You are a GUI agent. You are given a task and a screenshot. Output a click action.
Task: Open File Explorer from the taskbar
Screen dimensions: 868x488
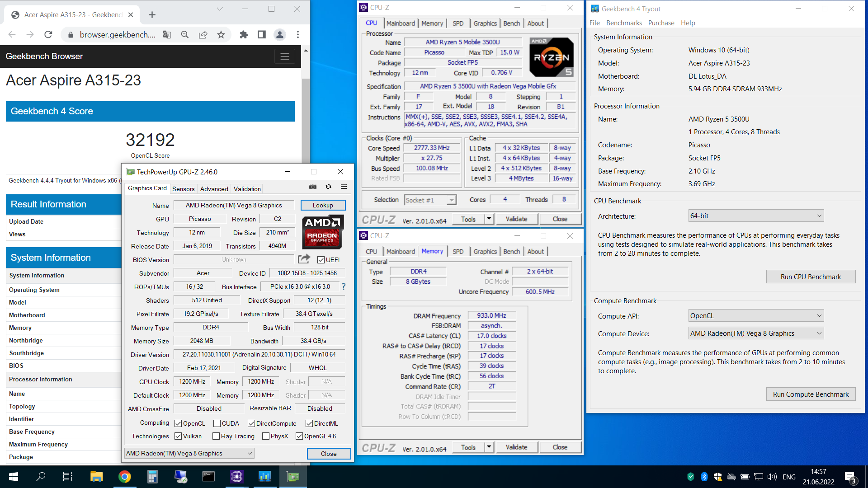[96, 477]
